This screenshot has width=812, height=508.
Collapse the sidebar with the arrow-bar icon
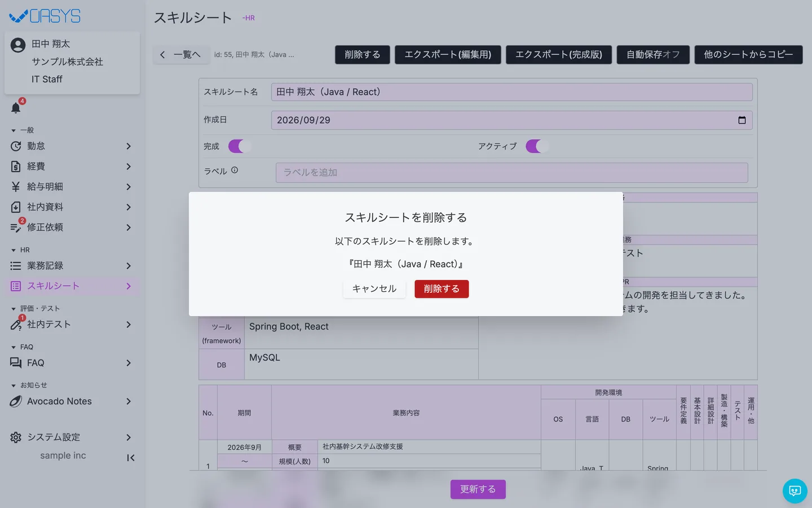coord(131,458)
